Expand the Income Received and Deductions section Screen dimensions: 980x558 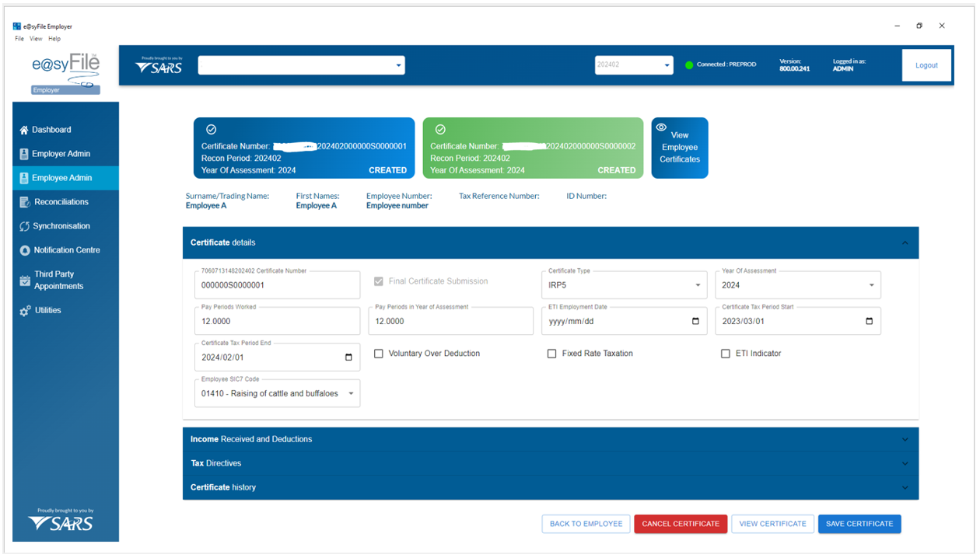click(550, 439)
